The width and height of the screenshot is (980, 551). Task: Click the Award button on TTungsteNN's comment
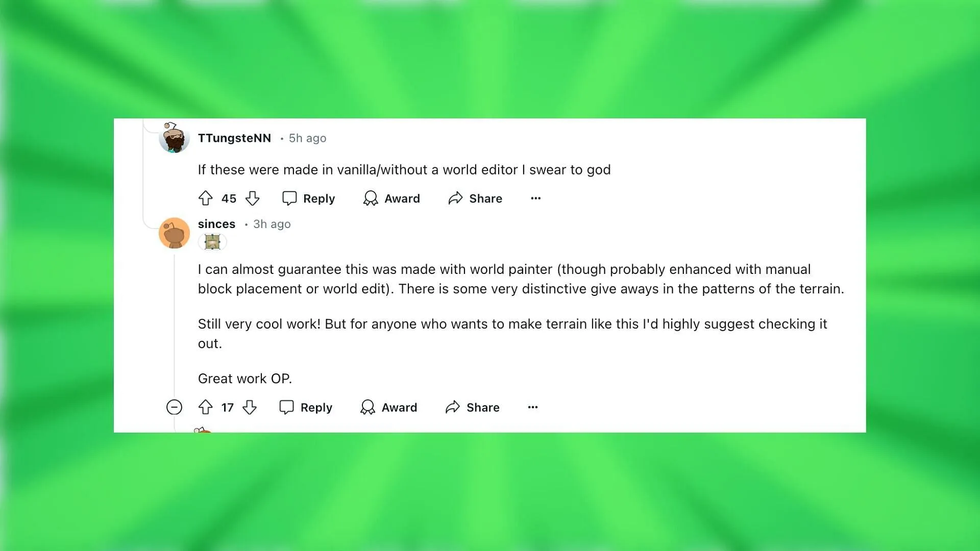click(x=391, y=198)
